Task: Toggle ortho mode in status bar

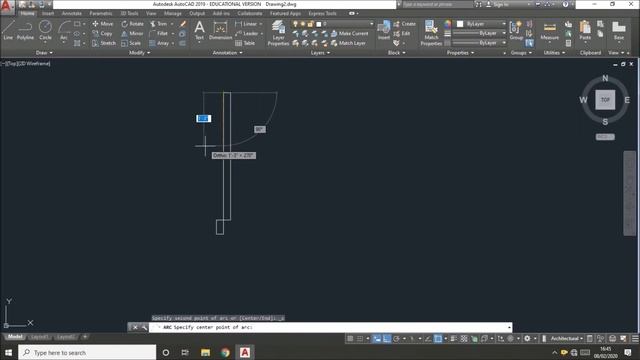Action: coord(387,338)
